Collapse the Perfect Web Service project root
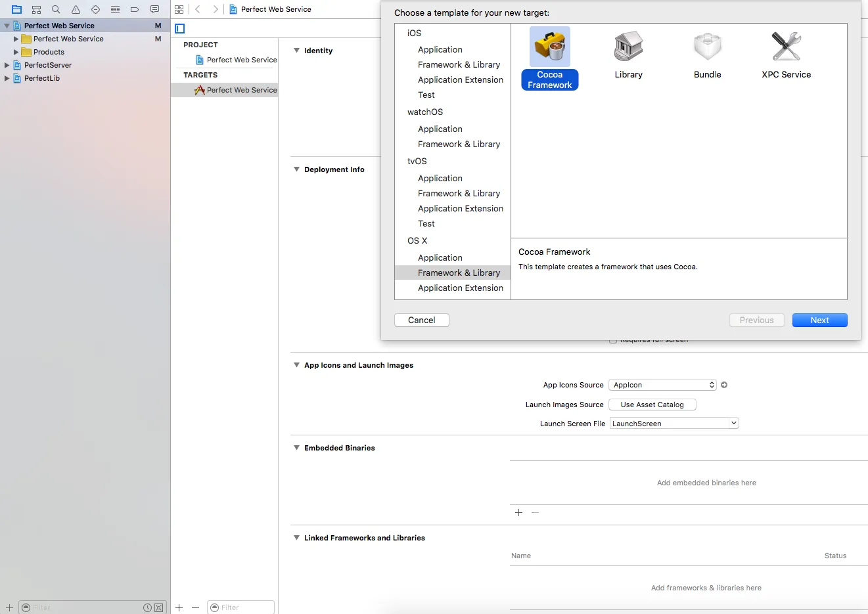The height and width of the screenshot is (614, 868). (7, 26)
